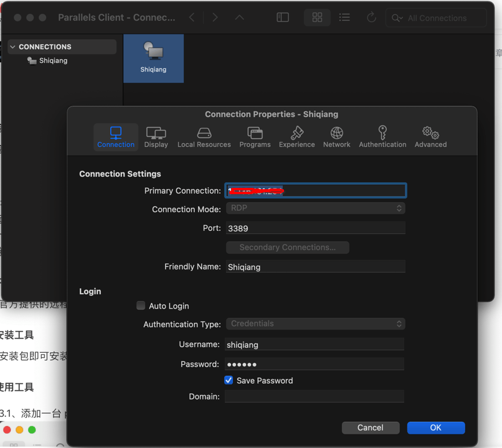Confirm with the OK button

pos(436,427)
